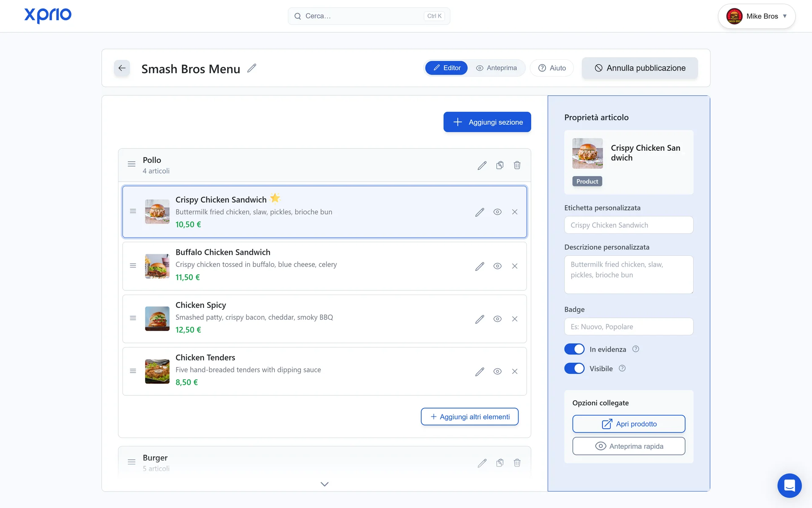Click the Chicken Tenders item title
812x508 pixels.
coord(205,358)
